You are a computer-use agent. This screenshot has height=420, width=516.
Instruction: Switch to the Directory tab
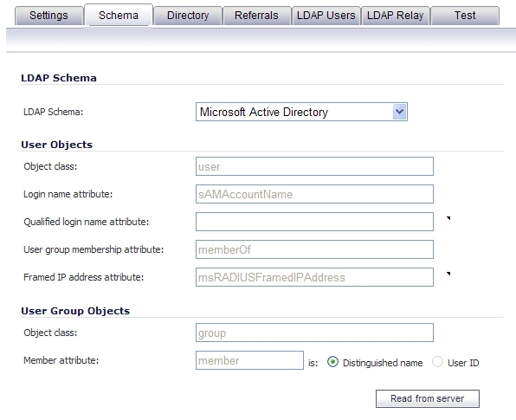188,16
